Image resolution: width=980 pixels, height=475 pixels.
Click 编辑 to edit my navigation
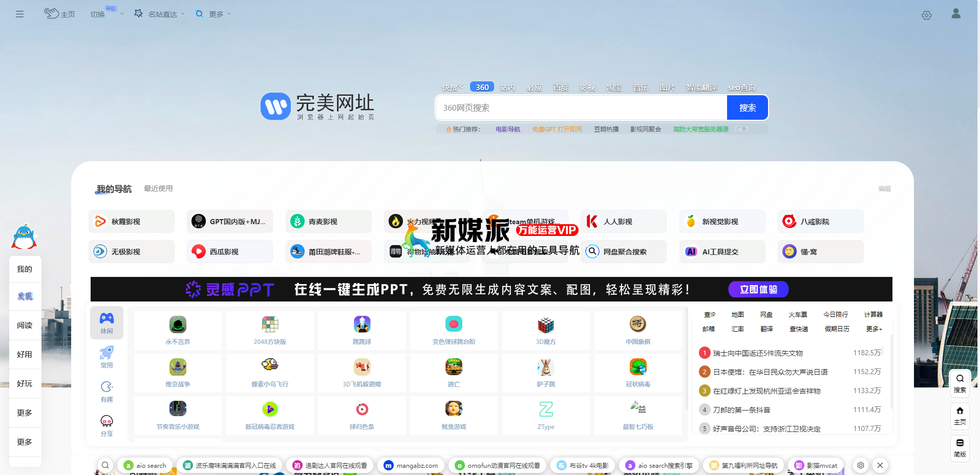[884, 189]
